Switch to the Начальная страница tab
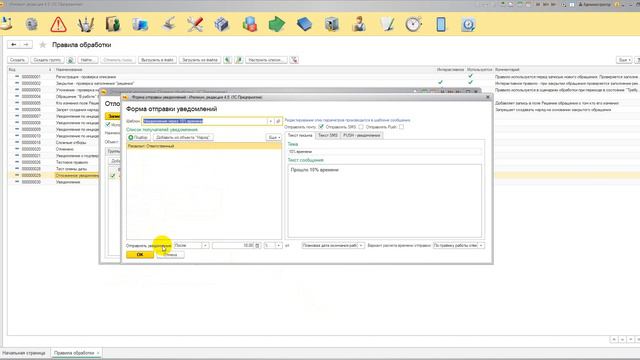The image size is (640, 360). tap(24, 353)
